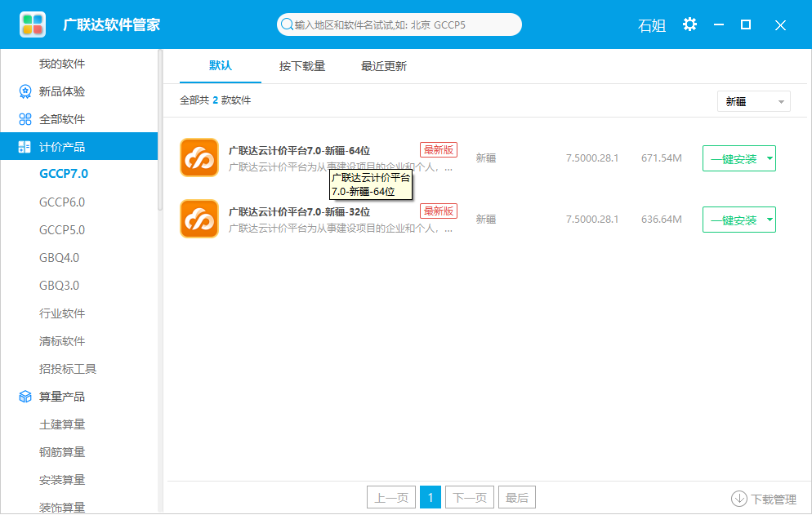Open the settings gear icon
The height and width of the screenshot is (515, 812).
pos(689,25)
